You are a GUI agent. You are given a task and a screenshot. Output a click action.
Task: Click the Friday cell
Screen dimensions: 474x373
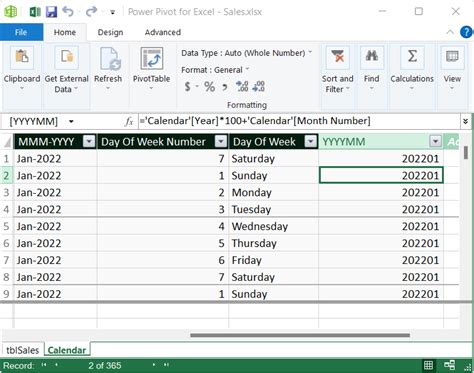273,260
